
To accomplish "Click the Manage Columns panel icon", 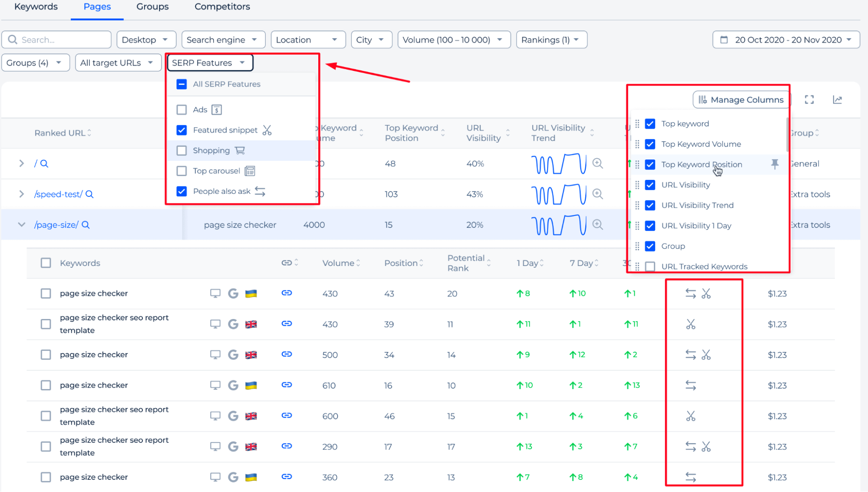I will [704, 99].
